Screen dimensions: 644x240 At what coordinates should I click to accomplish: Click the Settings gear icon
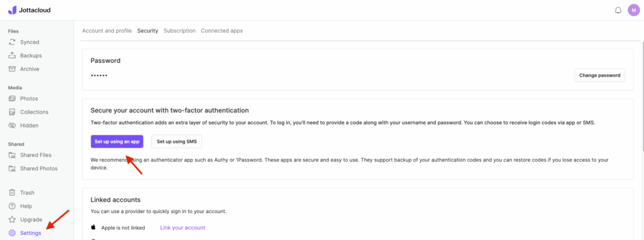coord(13,233)
